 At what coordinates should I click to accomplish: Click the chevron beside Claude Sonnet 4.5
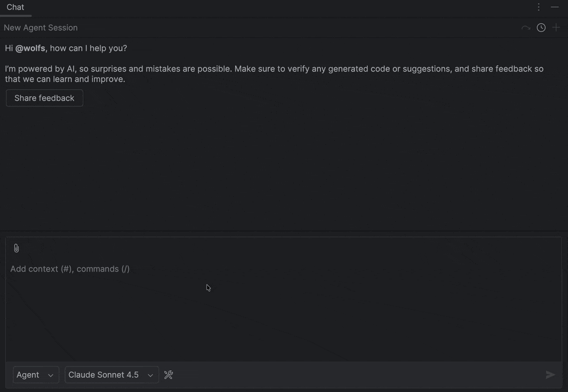(150, 375)
